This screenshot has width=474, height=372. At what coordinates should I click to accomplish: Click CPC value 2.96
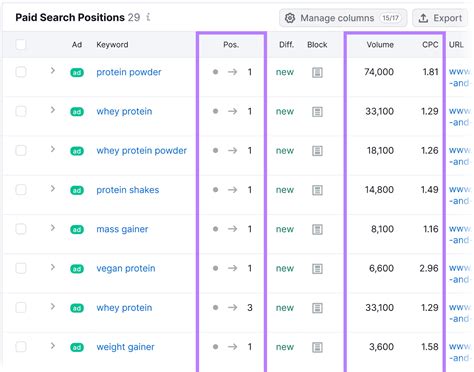[429, 268]
